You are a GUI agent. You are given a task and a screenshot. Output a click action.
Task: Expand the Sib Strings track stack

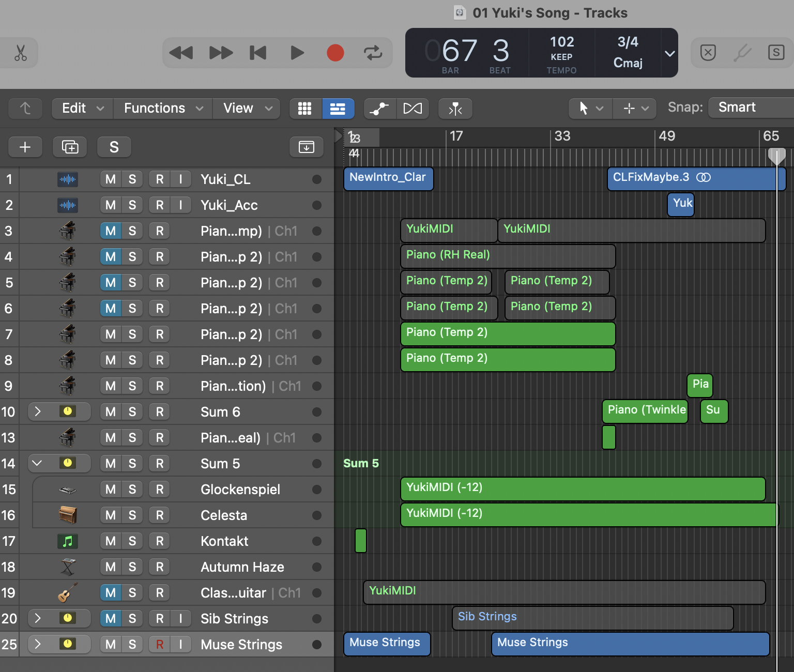pos(37,618)
